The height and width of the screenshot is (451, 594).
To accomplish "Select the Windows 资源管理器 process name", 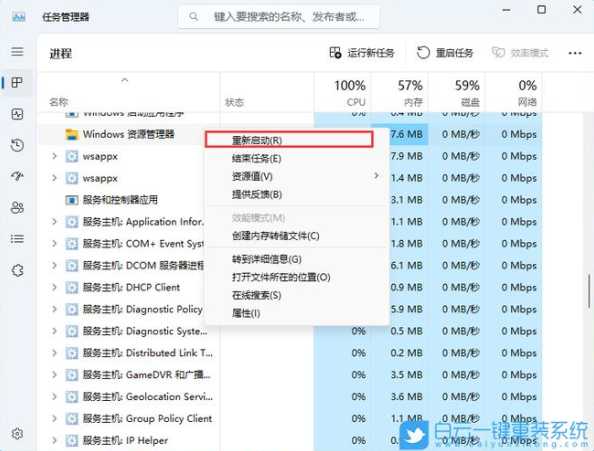I will pos(128,134).
